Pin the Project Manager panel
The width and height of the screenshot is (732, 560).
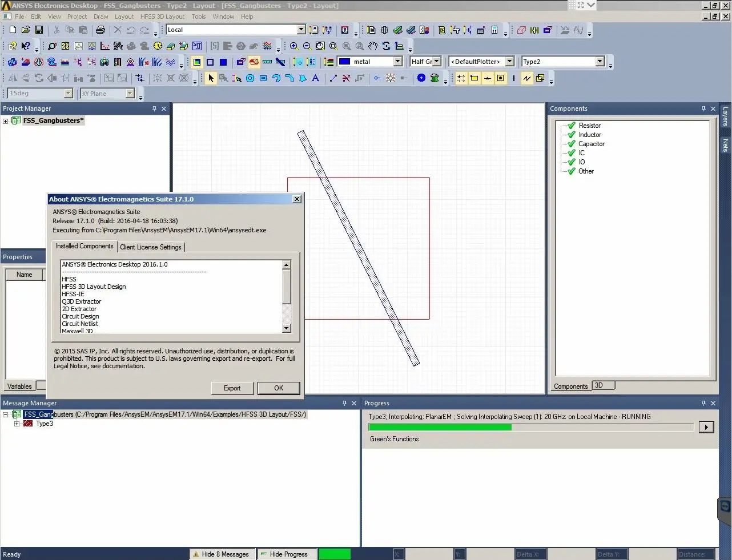(x=154, y=108)
